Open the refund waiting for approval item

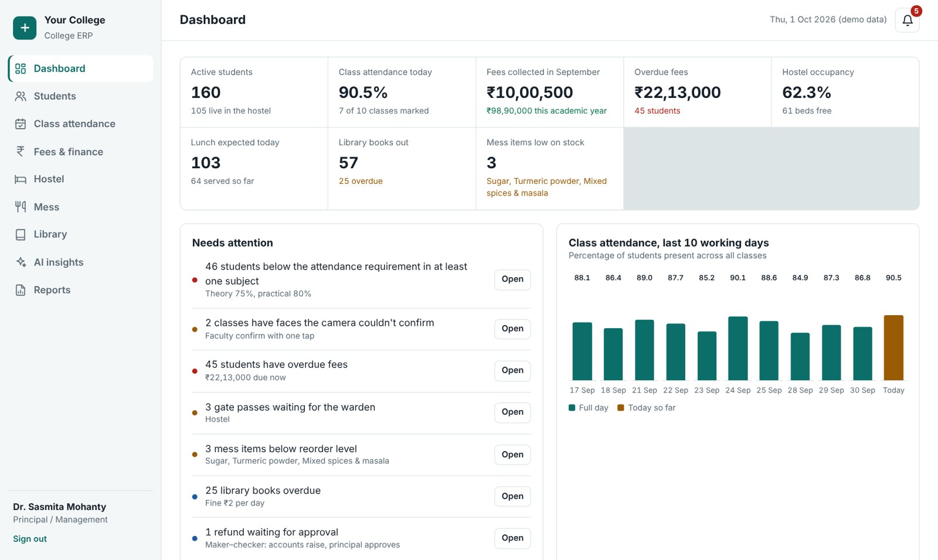pyautogui.click(x=512, y=538)
